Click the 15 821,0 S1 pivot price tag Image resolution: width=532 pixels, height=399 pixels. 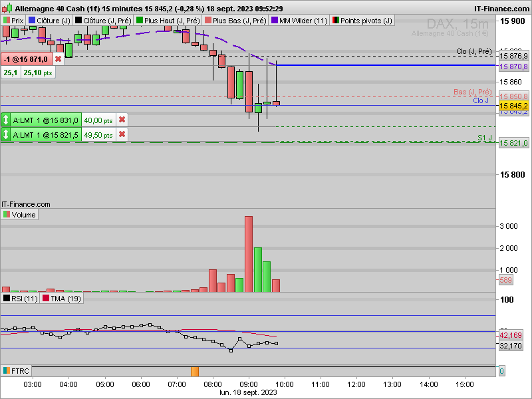point(513,143)
